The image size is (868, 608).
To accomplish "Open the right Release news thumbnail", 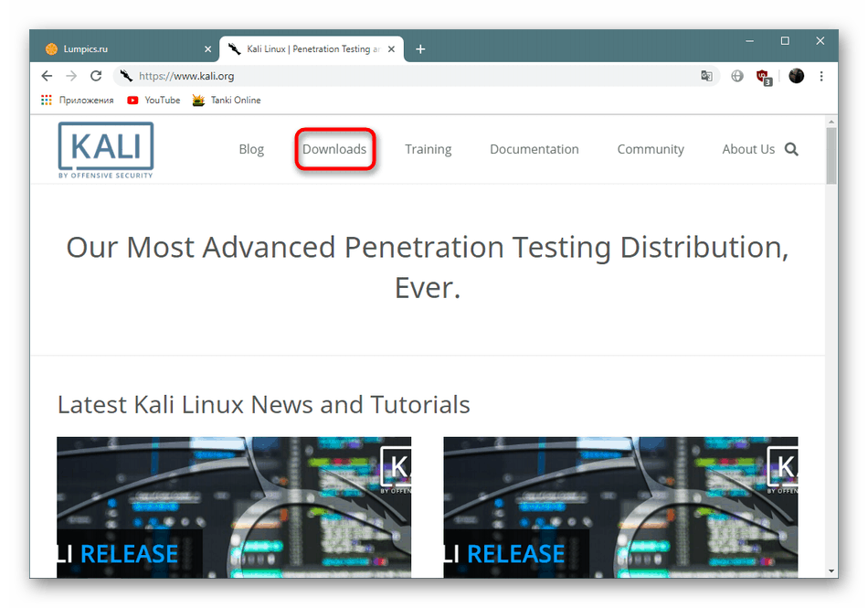I will pos(620,507).
